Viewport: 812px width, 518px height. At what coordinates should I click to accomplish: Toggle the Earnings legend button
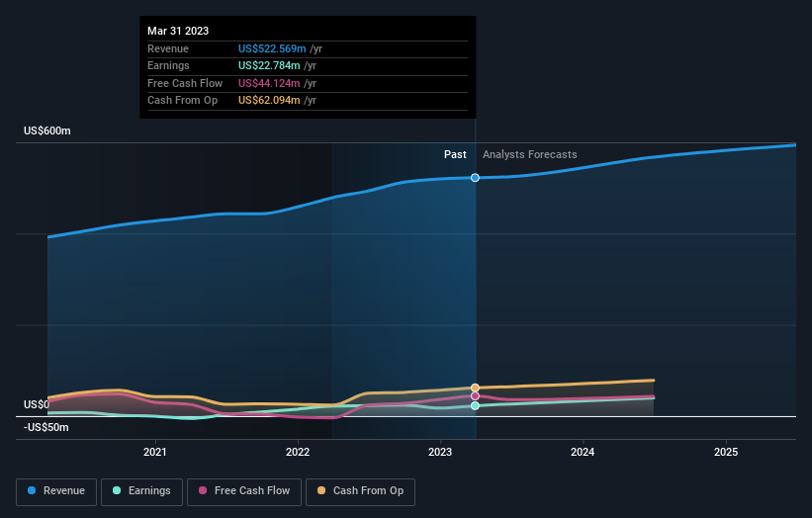141,491
